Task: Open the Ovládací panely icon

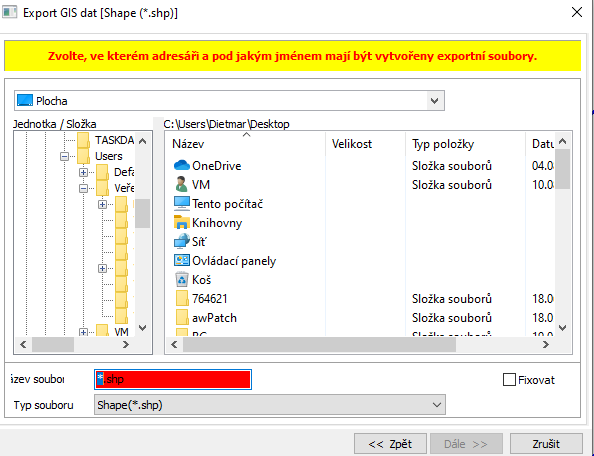Action: 181,261
